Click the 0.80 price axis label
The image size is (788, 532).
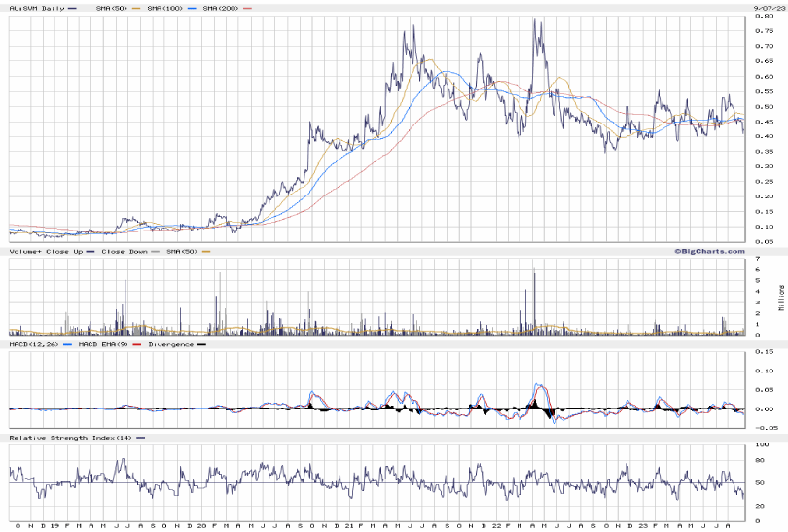[x=764, y=17]
